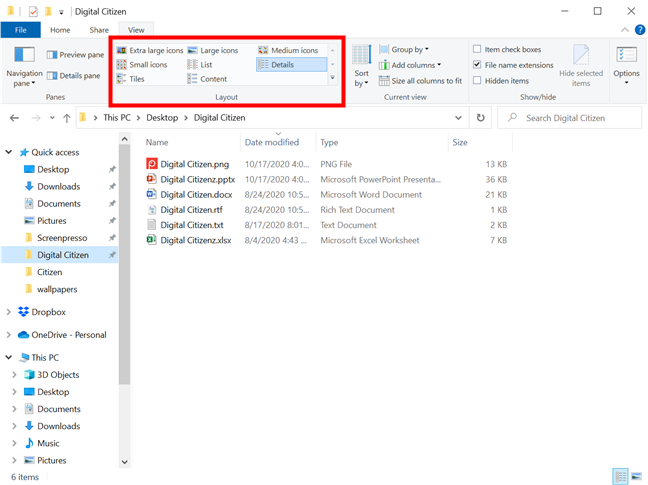Open the File tab
The height and width of the screenshot is (485, 648).
tap(21, 30)
